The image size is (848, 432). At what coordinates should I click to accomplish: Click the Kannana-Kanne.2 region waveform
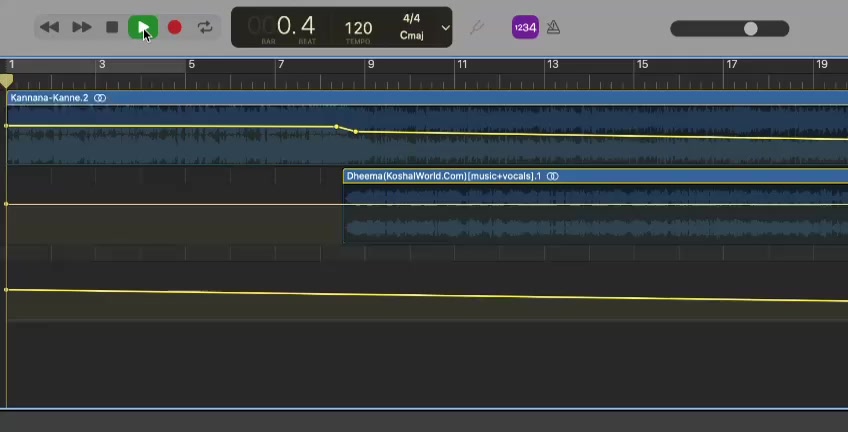click(x=427, y=135)
